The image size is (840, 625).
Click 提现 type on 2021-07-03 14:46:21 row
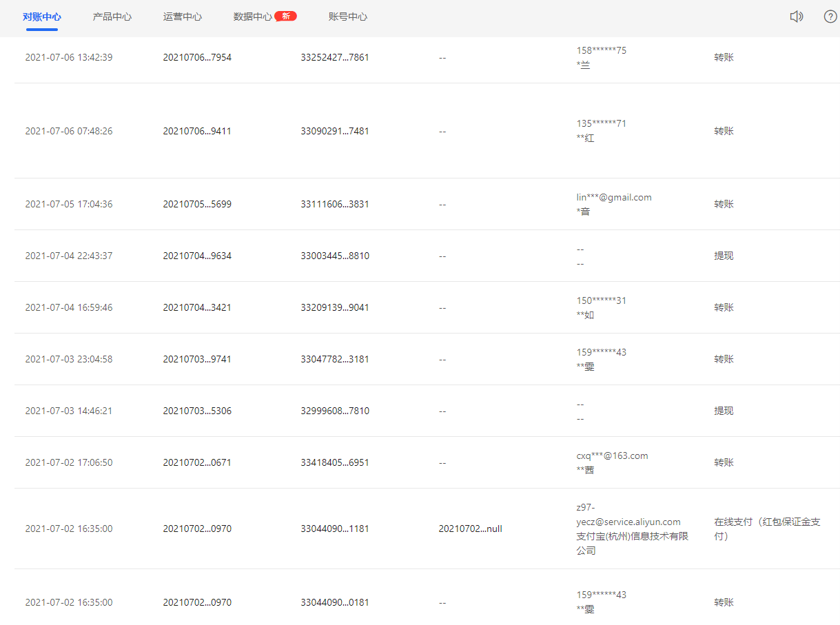(x=724, y=411)
